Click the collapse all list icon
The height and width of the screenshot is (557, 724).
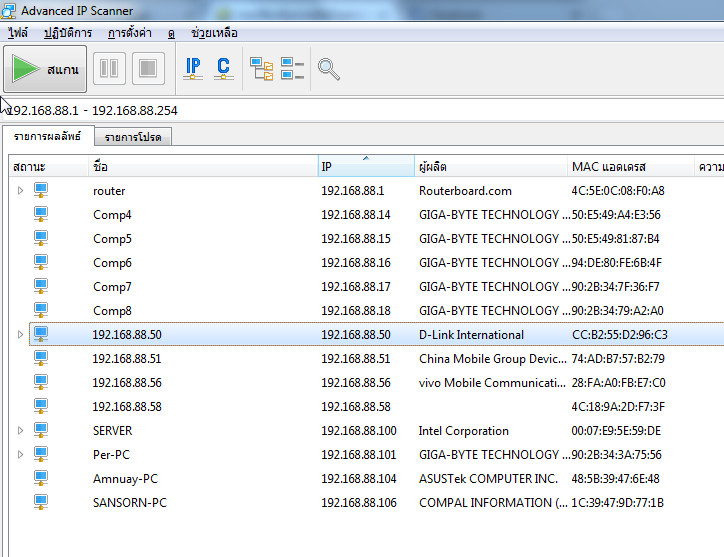pos(292,69)
